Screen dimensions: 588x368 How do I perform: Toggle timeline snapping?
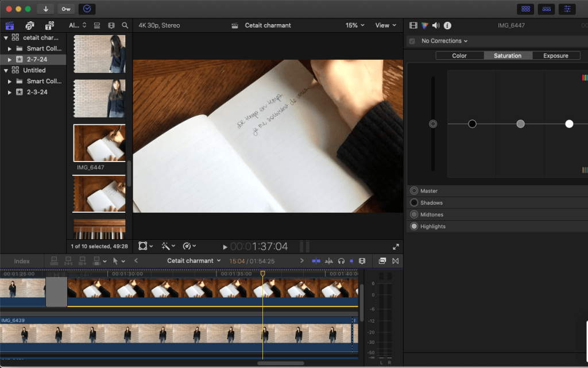[351, 261]
